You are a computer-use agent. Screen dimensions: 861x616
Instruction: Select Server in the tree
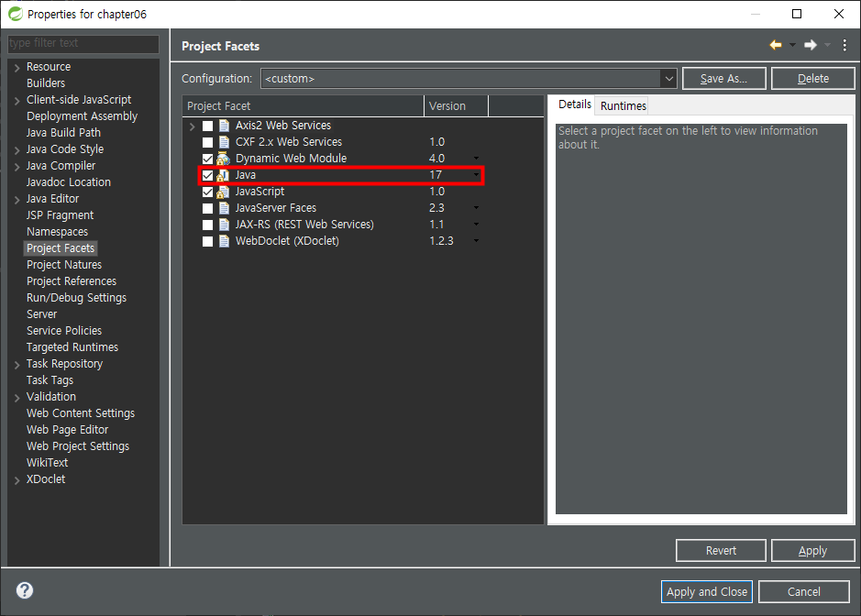click(42, 314)
